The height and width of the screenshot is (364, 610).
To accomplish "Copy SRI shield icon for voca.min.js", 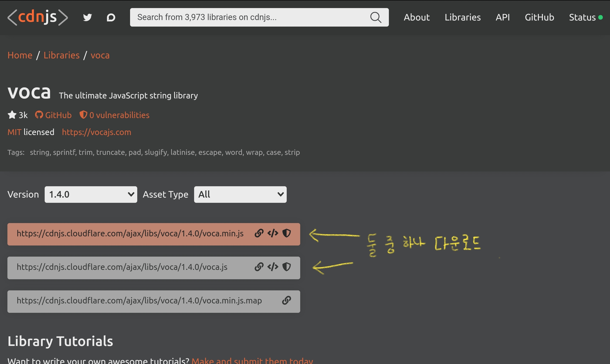I will [x=286, y=233].
